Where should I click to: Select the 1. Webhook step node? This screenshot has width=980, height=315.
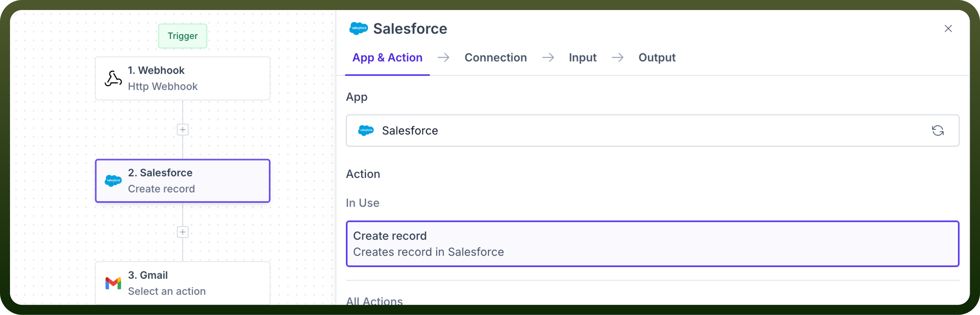click(182, 79)
